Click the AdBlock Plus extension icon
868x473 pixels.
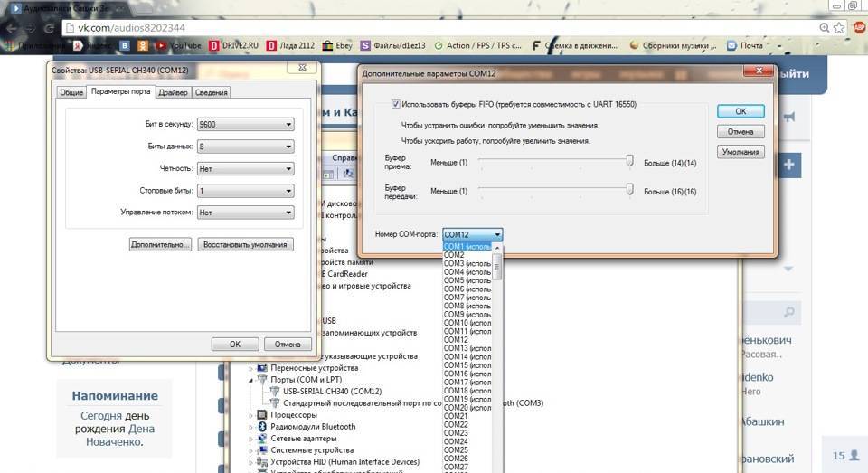(858, 27)
